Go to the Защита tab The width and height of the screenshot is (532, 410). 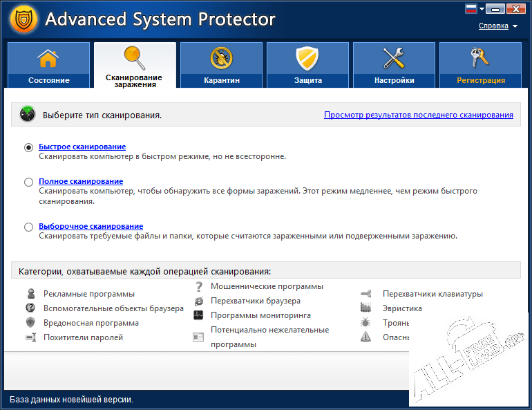(308, 65)
